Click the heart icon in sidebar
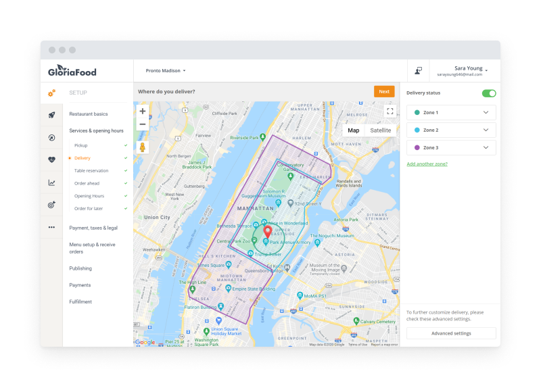The height and width of the screenshot is (392, 541). tap(52, 160)
